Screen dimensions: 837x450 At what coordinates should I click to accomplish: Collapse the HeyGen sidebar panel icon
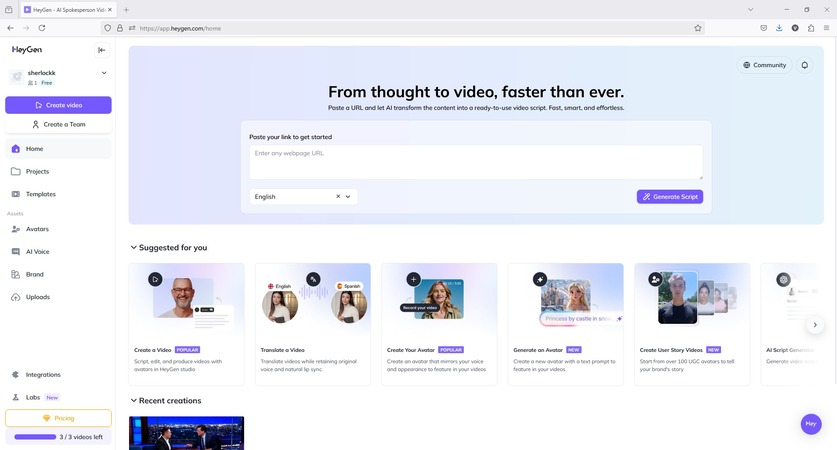[x=101, y=50]
